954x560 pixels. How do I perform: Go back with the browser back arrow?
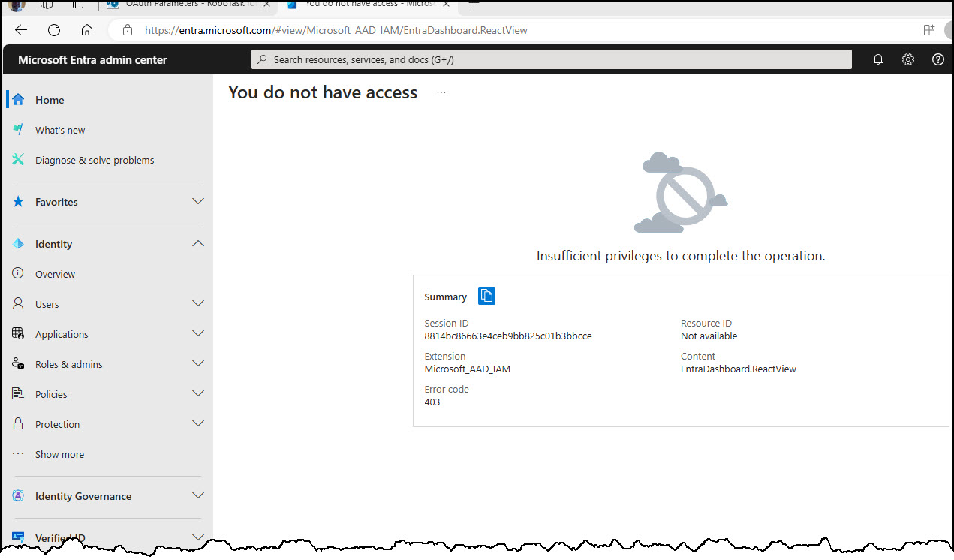pyautogui.click(x=21, y=30)
